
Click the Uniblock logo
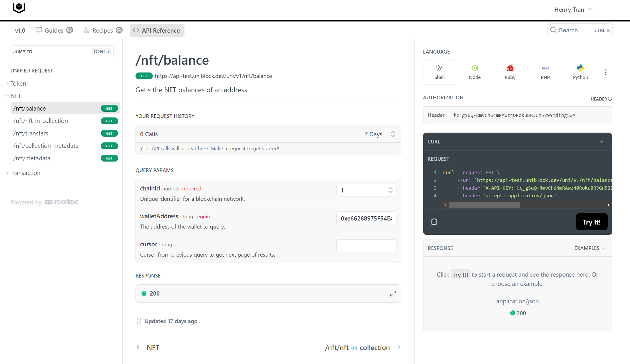click(x=19, y=8)
